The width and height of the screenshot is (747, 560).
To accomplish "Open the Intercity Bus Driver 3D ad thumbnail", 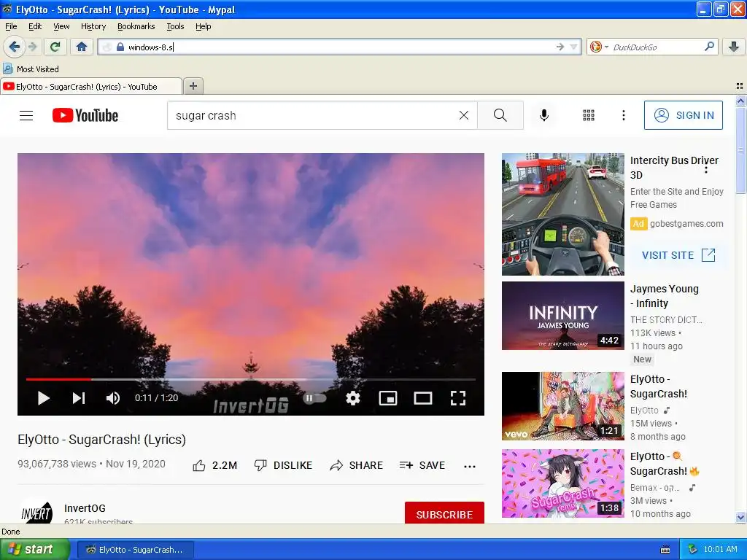I will [x=563, y=214].
